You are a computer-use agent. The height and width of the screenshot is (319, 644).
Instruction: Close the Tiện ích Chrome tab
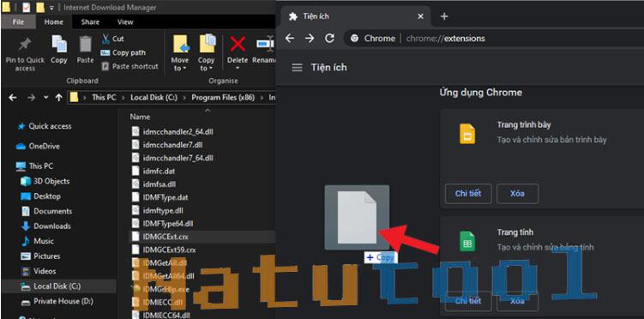tap(420, 16)
